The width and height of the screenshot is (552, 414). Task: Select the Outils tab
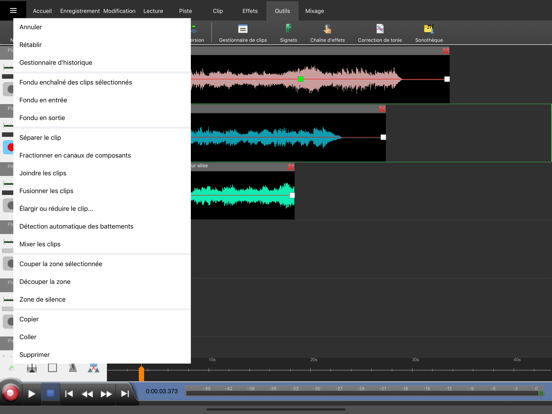(x=282, y=11)
